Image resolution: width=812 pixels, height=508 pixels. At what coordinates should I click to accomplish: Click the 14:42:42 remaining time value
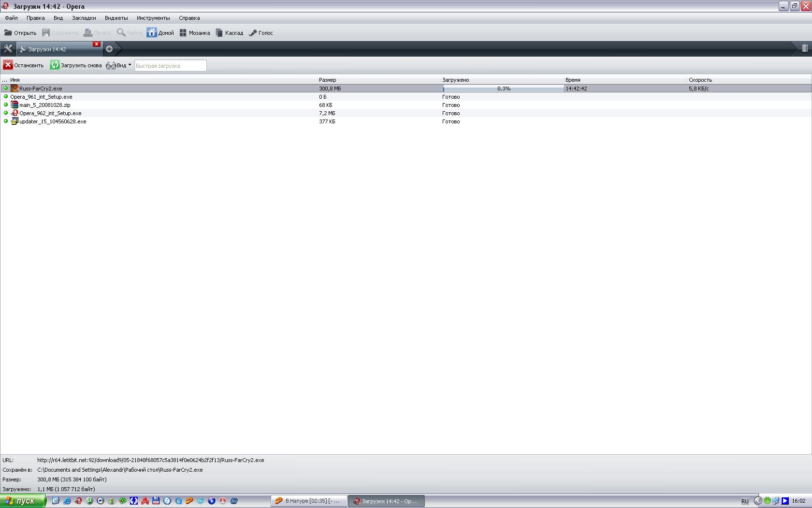click(576, 89)
